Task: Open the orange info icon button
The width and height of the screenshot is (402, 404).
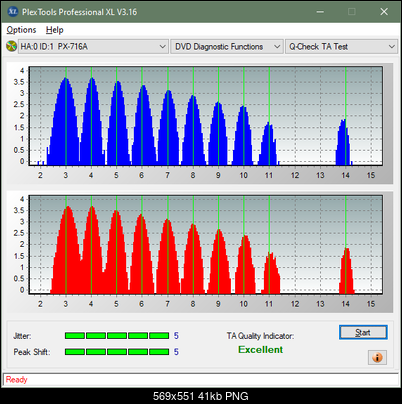Action: tap(377, 358)
